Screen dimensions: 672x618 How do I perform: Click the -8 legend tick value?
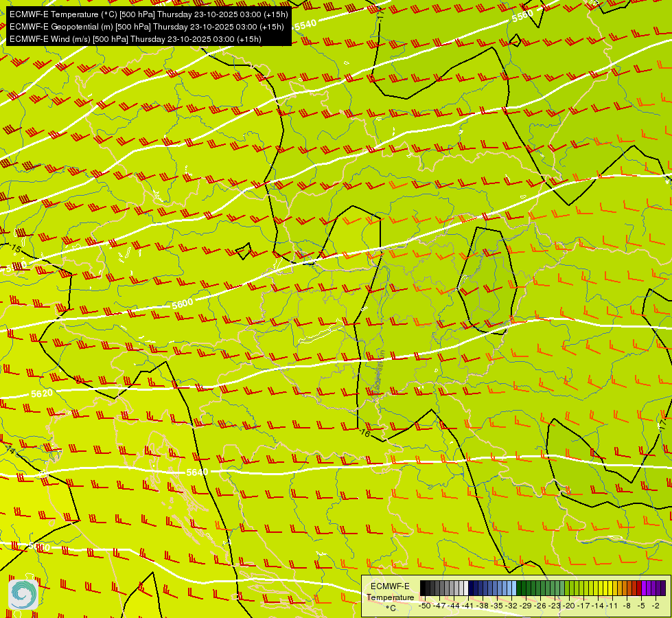click(x=627, y=606)
